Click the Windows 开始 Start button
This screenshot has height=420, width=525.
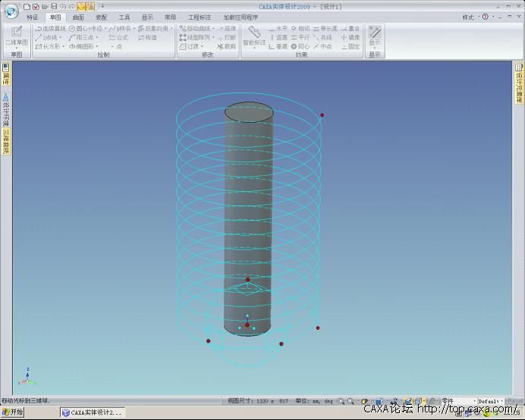tap(12, 412)
